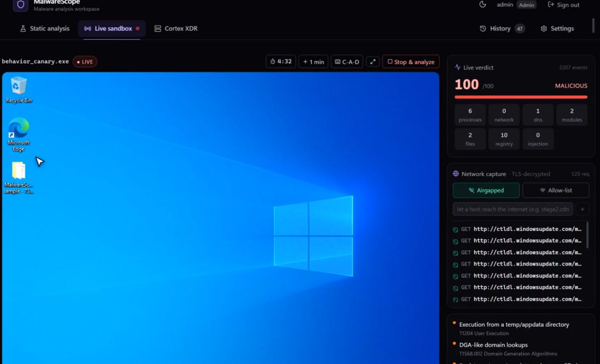600x364 pixels.
Task: Click the 0 injection stat tile
Action: (538, 139)
